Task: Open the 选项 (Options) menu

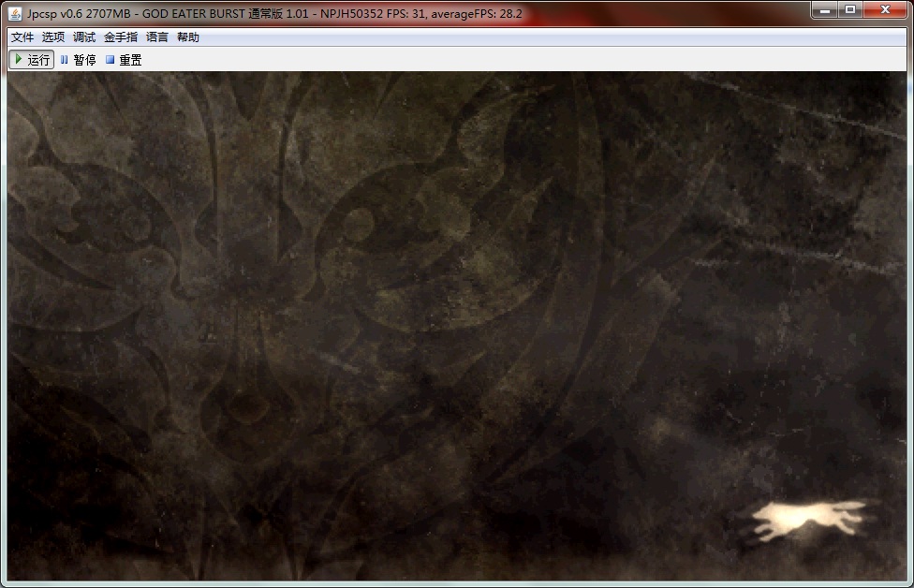Action: click(53, 37)
